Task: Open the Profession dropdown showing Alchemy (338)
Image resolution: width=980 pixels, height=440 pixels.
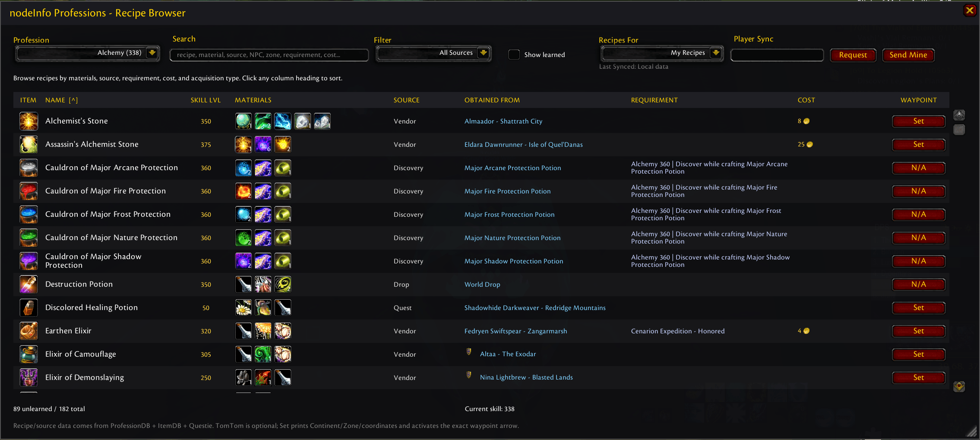Action: click(x=88, y=53)
